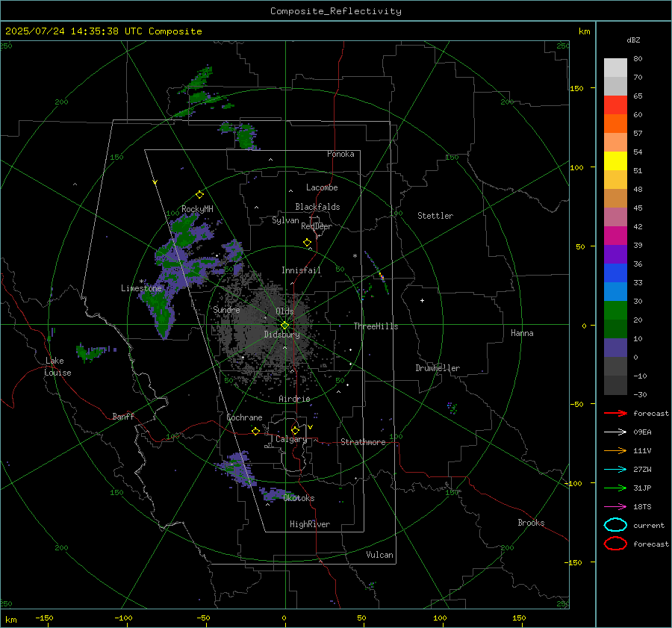Click the -150 tick on the bottom axis
The width and height of the screenshot is (672, 628).
pyautogui.click(x=44, y=618)
